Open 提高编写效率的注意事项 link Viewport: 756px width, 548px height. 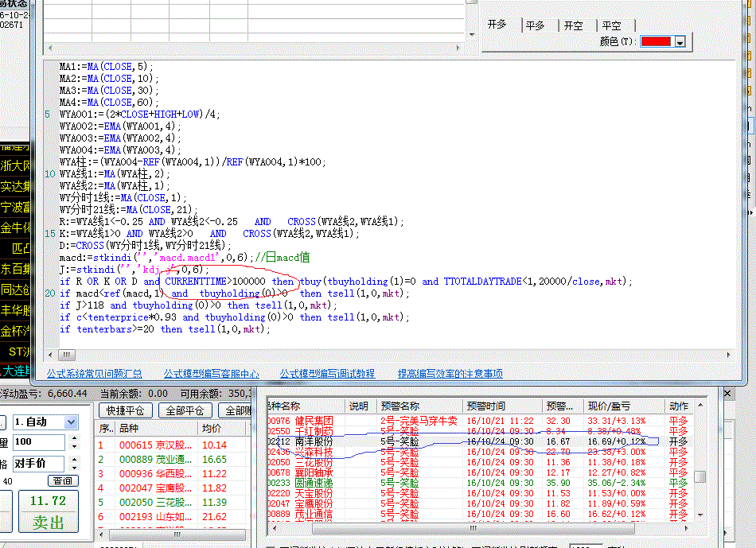(450, 374)
